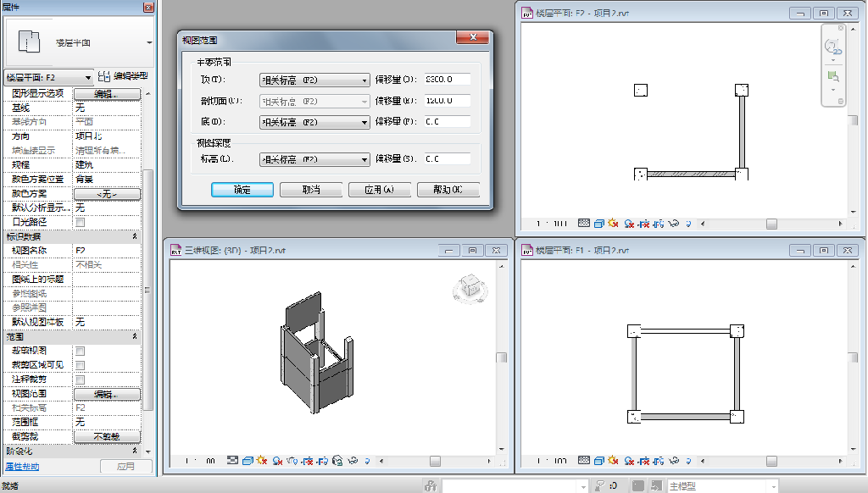The height and width of the screenshot is (493, 868).
Task: Click 确定 in the 视图范围 dialog
Action: click(242, 190)
